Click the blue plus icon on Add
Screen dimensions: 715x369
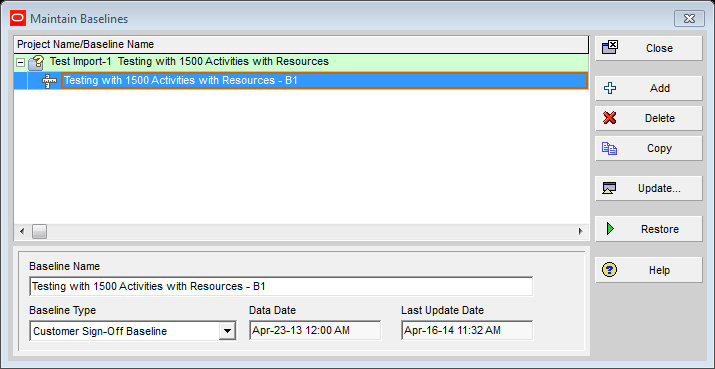(x=610, y=88)
